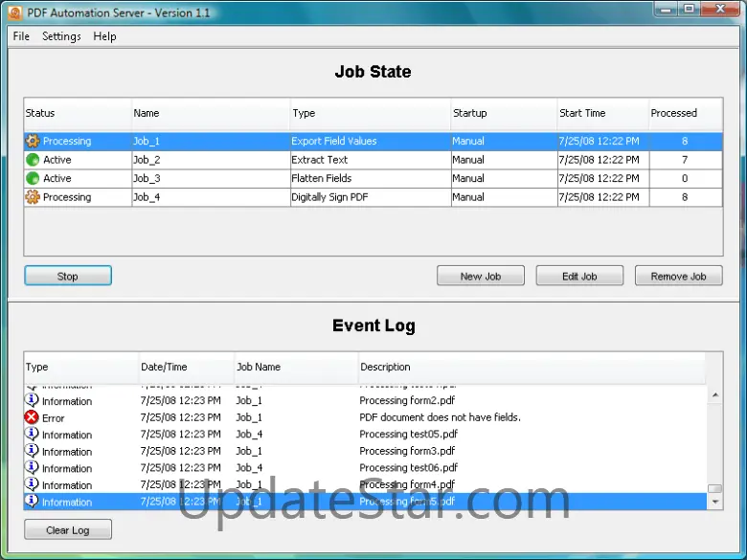Click the Event Log scrollbar thumb
The image size is (747, 560).
[715, 488]
